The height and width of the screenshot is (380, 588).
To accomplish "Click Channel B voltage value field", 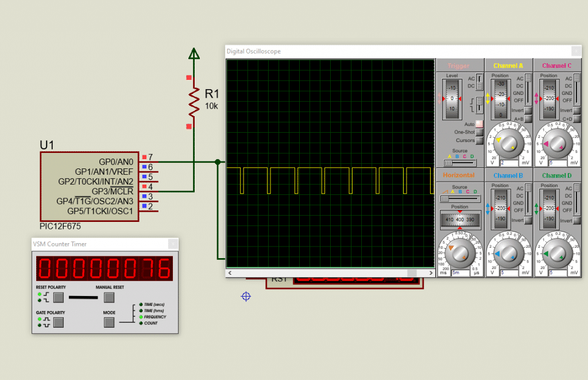I will (509, 273).
